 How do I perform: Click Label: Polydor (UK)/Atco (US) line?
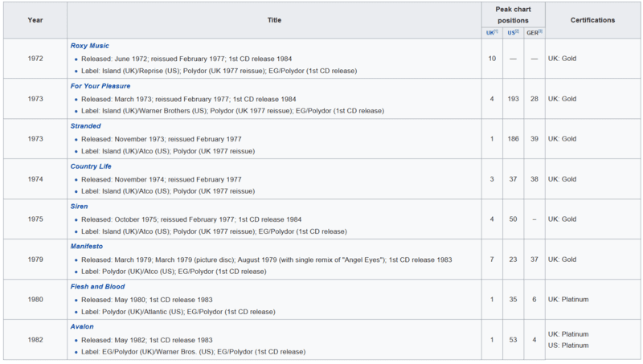point(174,272)
